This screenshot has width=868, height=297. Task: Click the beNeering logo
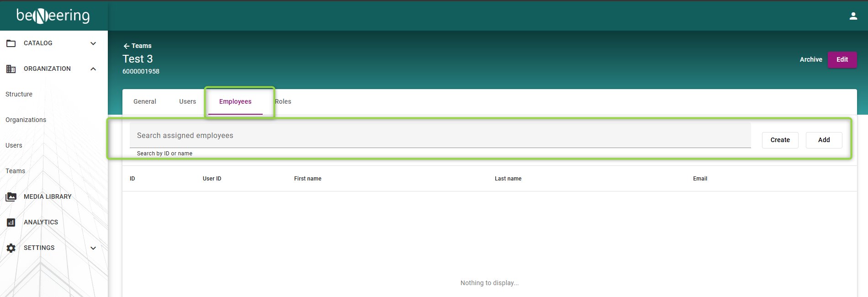53,16
